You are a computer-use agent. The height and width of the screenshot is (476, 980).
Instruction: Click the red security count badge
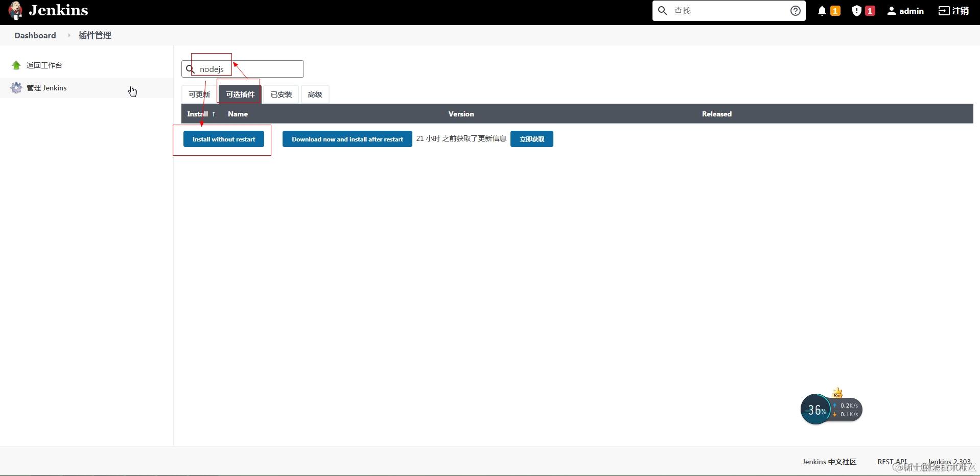click(870, 11)
